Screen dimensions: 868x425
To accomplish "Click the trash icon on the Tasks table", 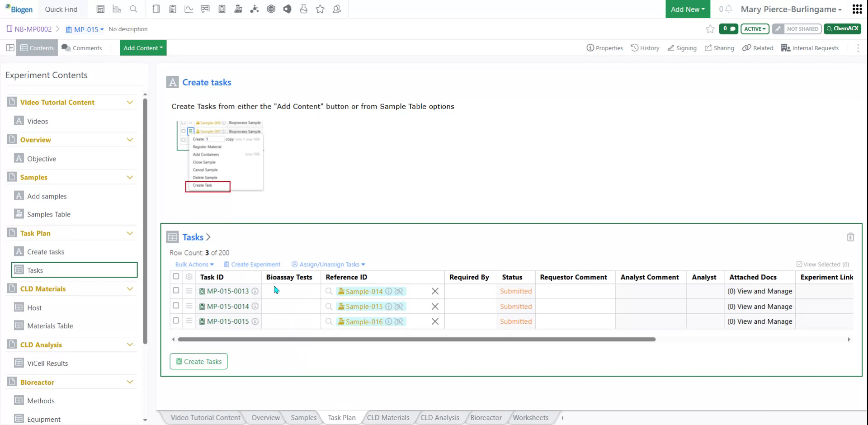I will tap(851, 237).
